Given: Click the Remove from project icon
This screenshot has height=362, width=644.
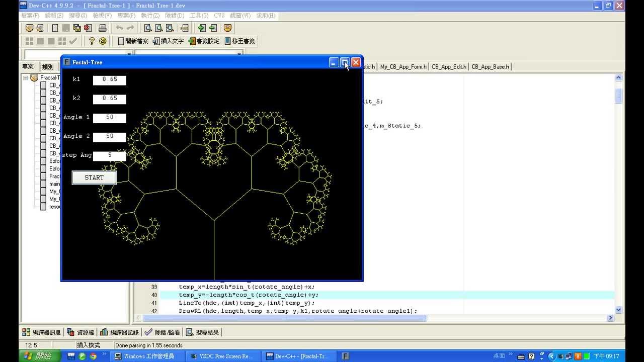Looking at the screenshot, I should tap(213, 28).
